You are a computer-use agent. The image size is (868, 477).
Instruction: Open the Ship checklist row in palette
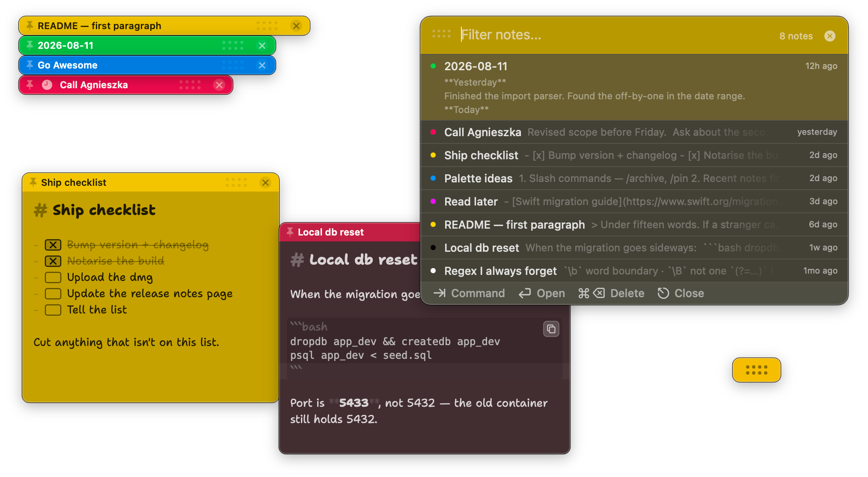tap(634, 155)
